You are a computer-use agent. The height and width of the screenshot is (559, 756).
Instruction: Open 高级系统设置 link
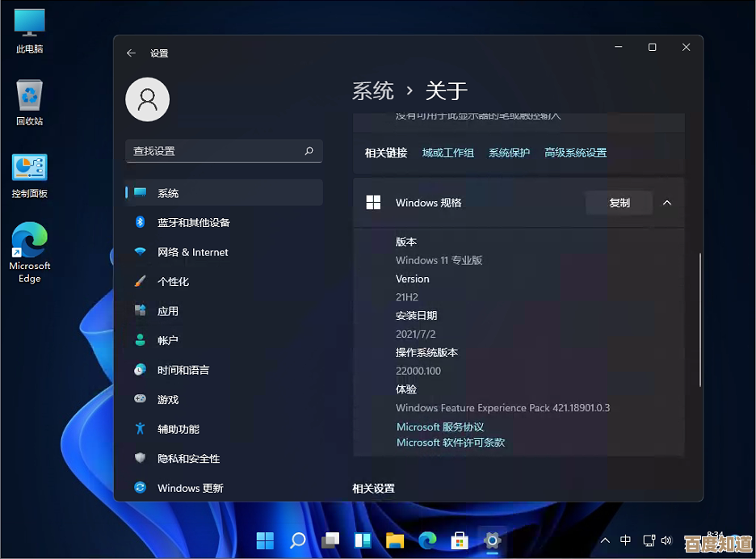(x=575, y=153)
